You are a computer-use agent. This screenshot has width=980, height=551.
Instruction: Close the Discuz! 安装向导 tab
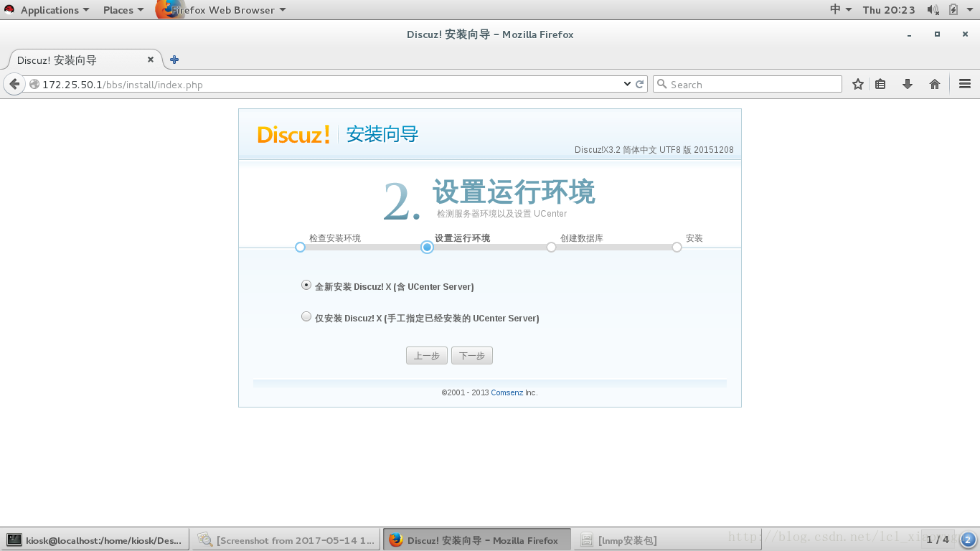point(151,60)
